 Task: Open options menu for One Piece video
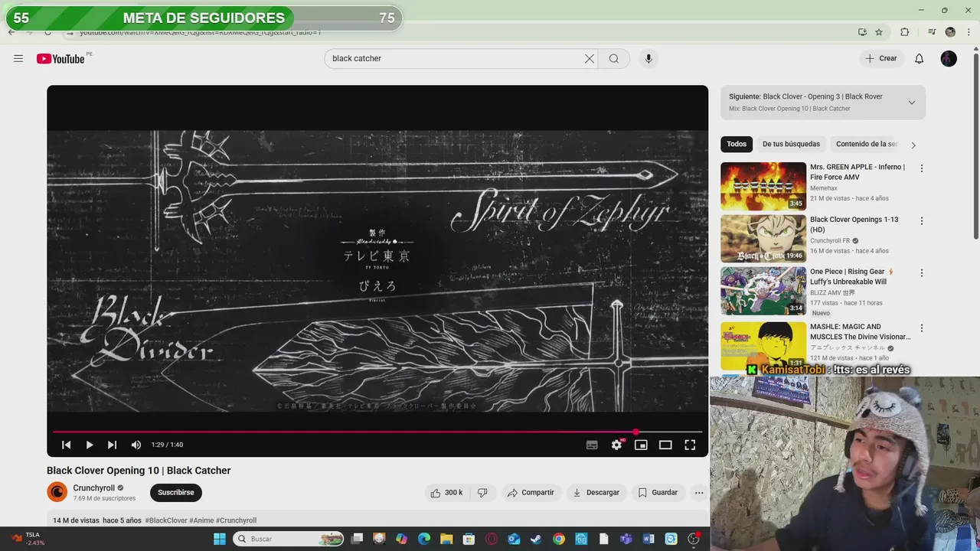pyautogui.click(x=921, y=272)
